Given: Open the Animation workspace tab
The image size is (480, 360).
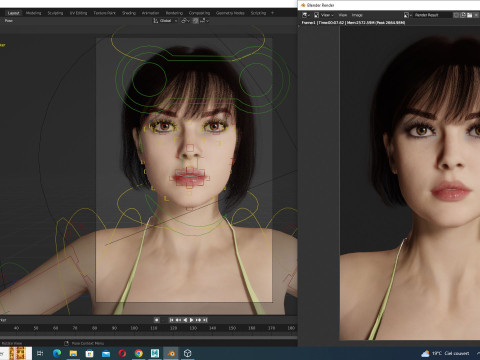Looking at the screenshot, I should 150,13.
